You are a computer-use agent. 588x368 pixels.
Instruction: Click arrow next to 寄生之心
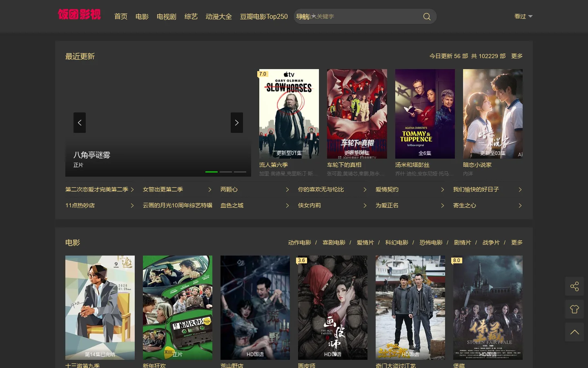pyautogui.click(x=520, y=206)
